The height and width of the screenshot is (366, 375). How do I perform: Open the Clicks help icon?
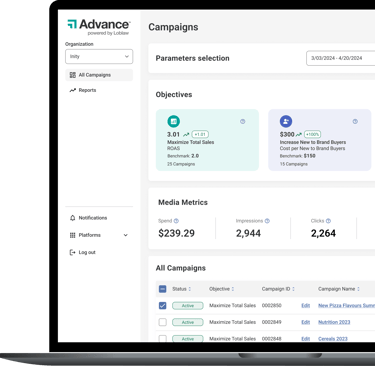(328, 221)
